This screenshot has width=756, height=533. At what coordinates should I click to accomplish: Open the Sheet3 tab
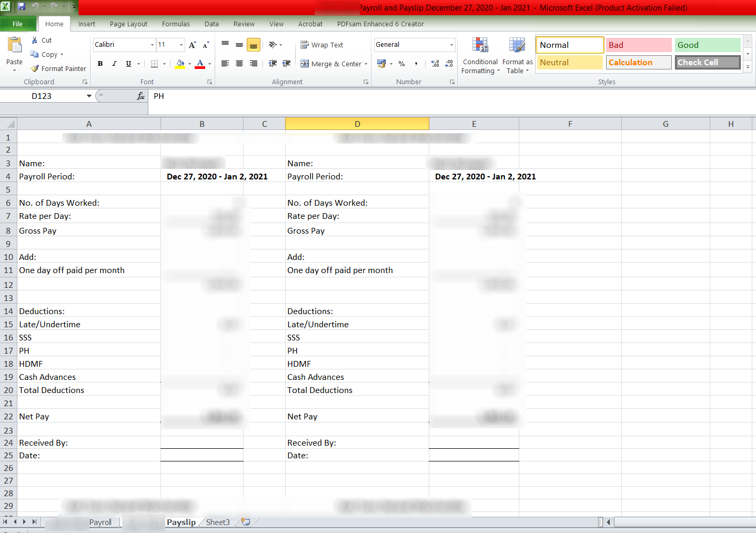[218, 522]
